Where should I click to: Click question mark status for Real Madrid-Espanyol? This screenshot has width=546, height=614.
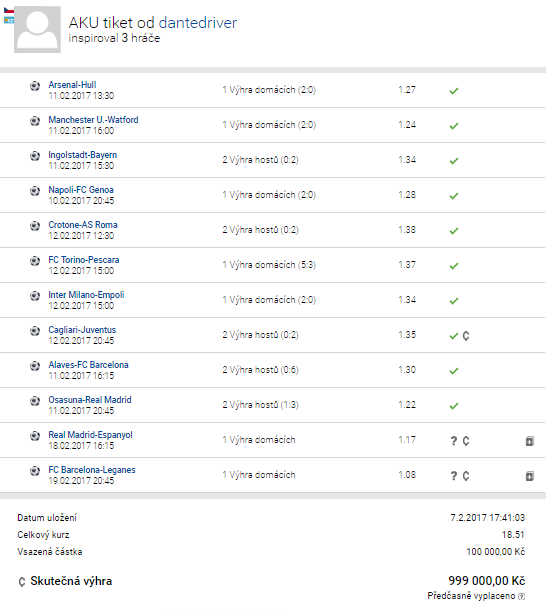pyautogui.click(x=454, y=441)
